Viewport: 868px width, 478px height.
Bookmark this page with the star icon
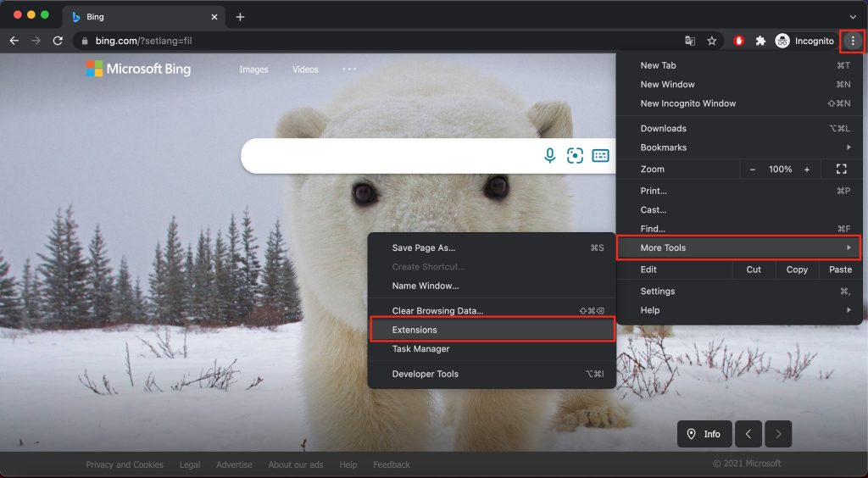712,41
